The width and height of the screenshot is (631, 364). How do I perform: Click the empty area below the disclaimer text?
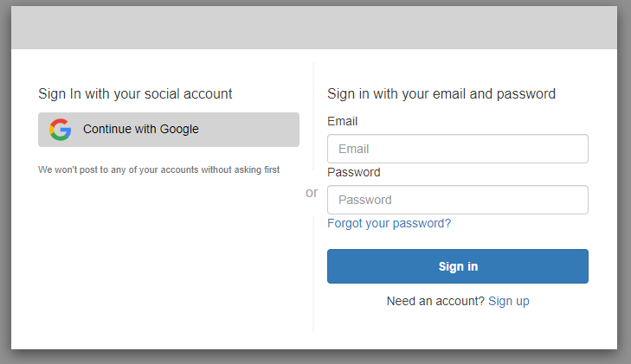164,259
